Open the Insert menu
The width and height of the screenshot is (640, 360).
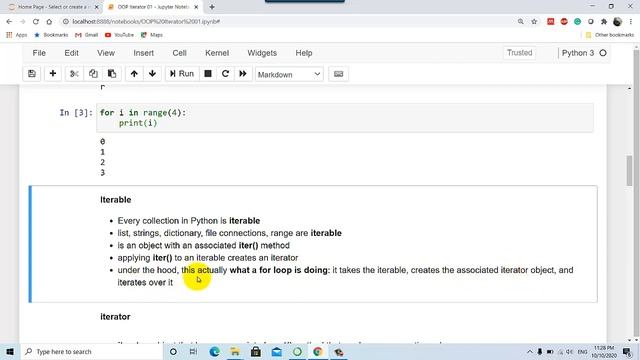coord(144,53)
